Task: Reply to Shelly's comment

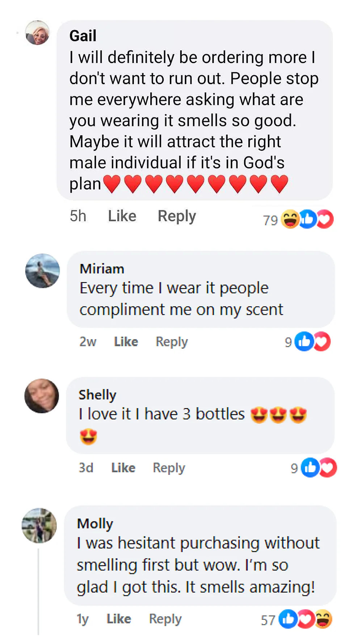Action: click(x=169, y=468)
